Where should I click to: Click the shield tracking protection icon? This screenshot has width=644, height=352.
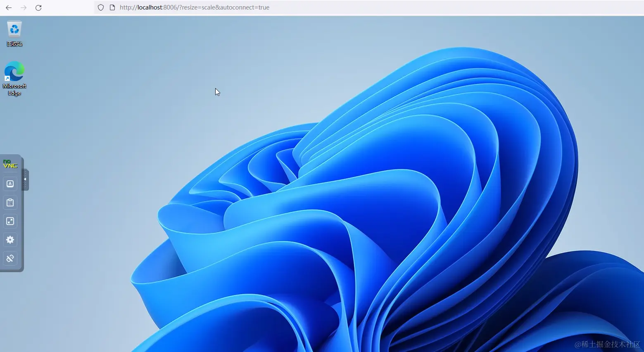click(x=101, y=7)
